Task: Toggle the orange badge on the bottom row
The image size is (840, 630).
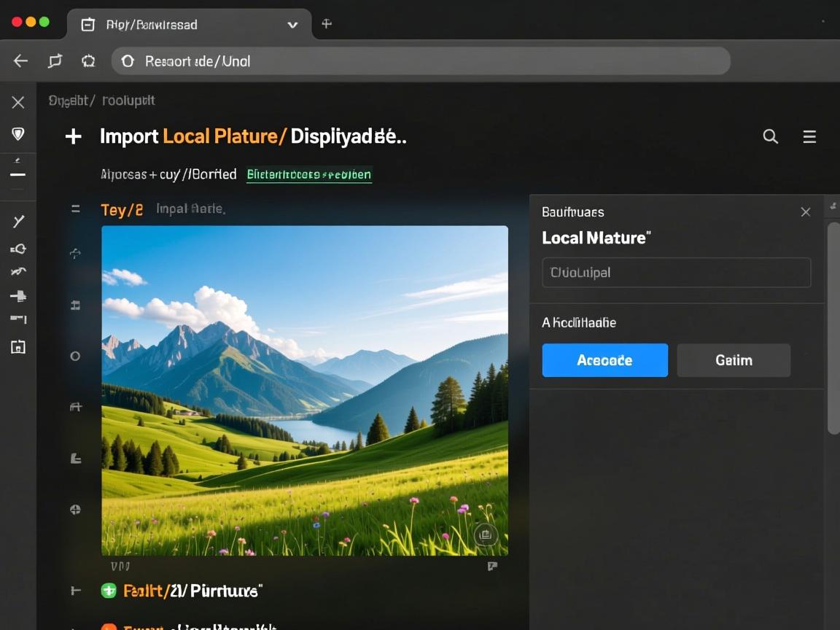Action: [x=109, y=627]
